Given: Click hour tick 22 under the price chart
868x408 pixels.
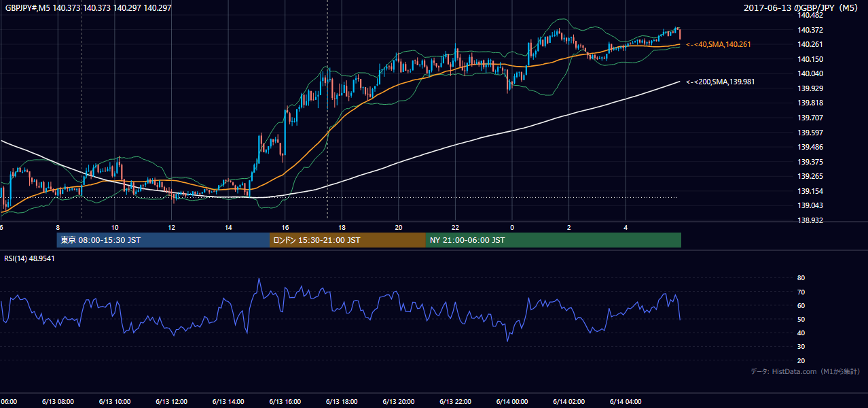Looking at the screenshot, I should click(455, 227).
